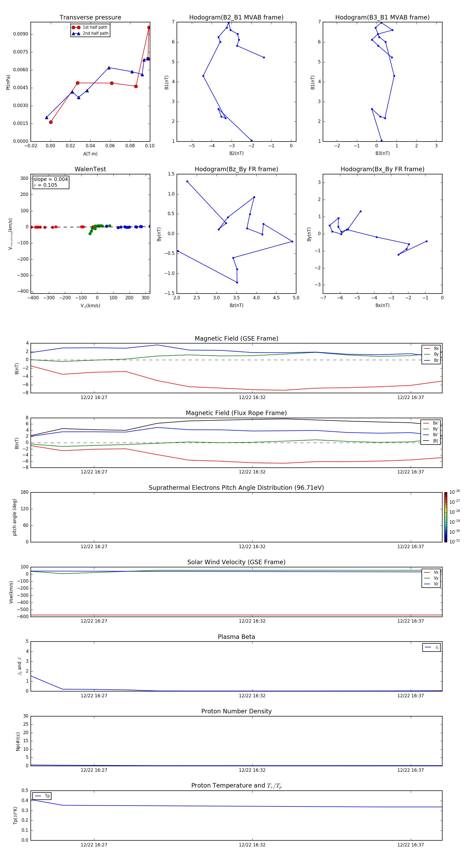Image resolution: width=473 pixels, height=868 pixels.
Task: Click the 'By' legend entry in GSE plot
Action: point(431,355)
